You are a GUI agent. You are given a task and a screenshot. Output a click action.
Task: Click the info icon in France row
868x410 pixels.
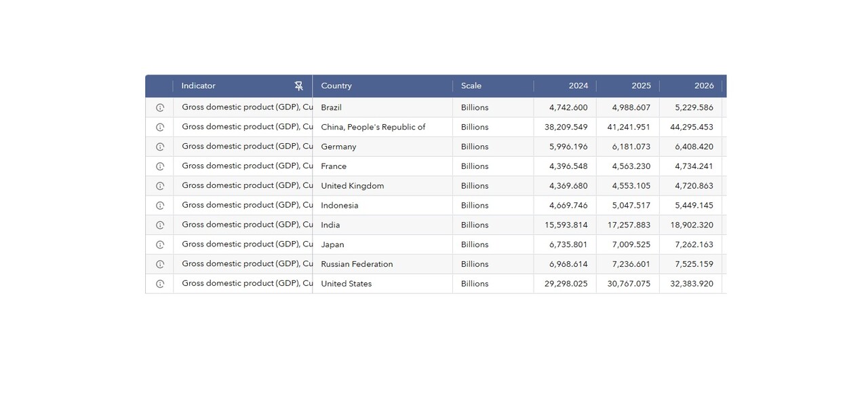click(x=160, y=166)
